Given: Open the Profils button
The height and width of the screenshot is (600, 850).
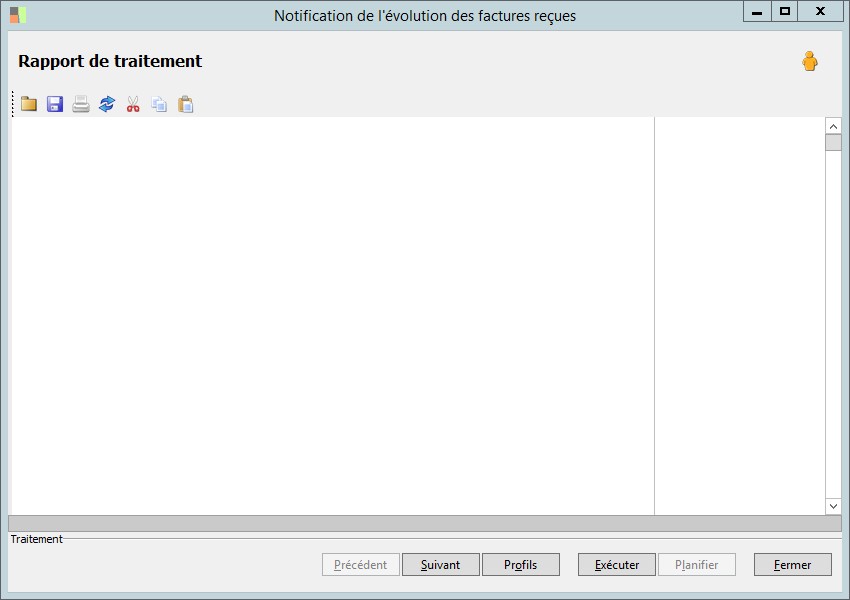Looking at the screenshot, I should tap(520, 565).
